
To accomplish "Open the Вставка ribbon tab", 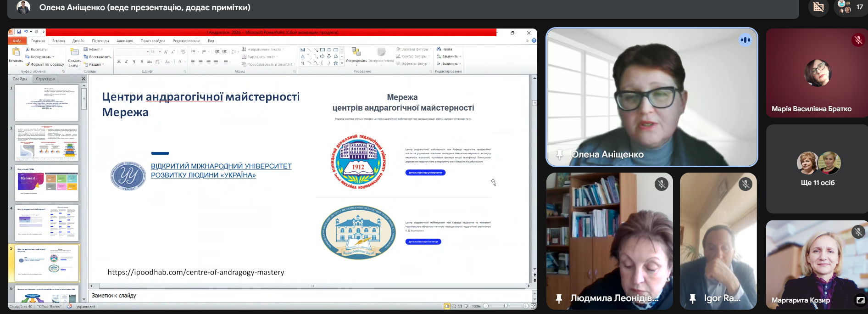I will pyautogui.click(x=58, y=41).
